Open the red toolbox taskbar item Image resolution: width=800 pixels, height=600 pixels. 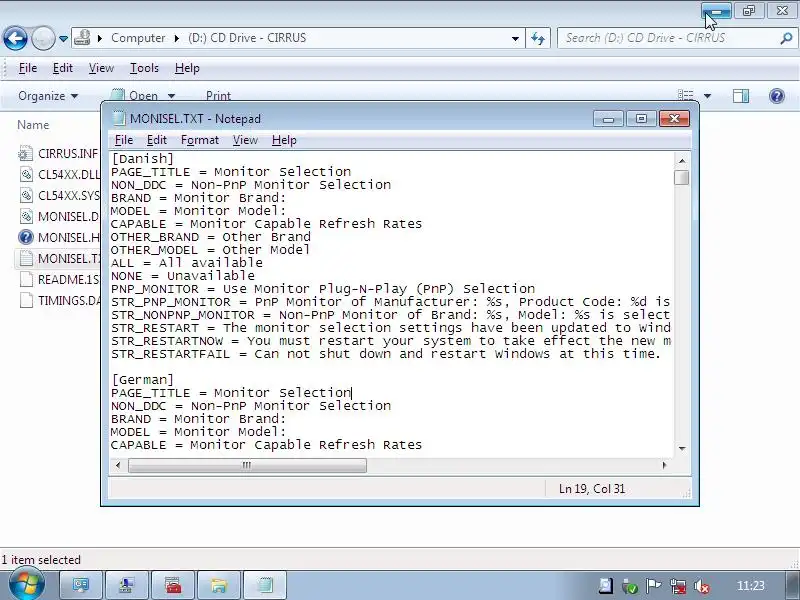172,585
